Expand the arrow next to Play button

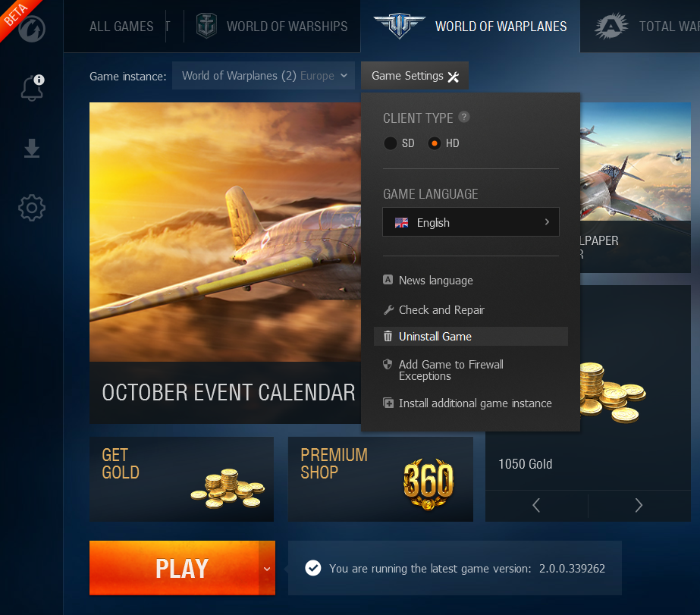pos(267,568)
